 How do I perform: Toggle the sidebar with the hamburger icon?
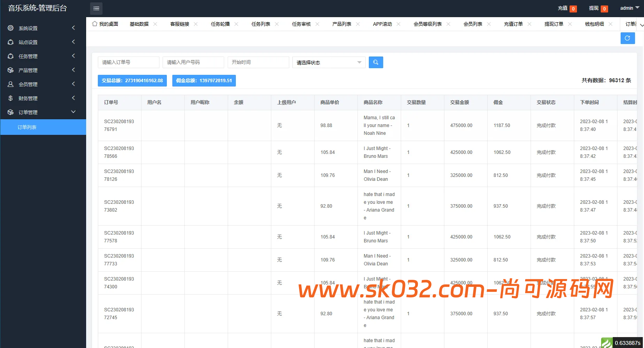tap(96, 8)
